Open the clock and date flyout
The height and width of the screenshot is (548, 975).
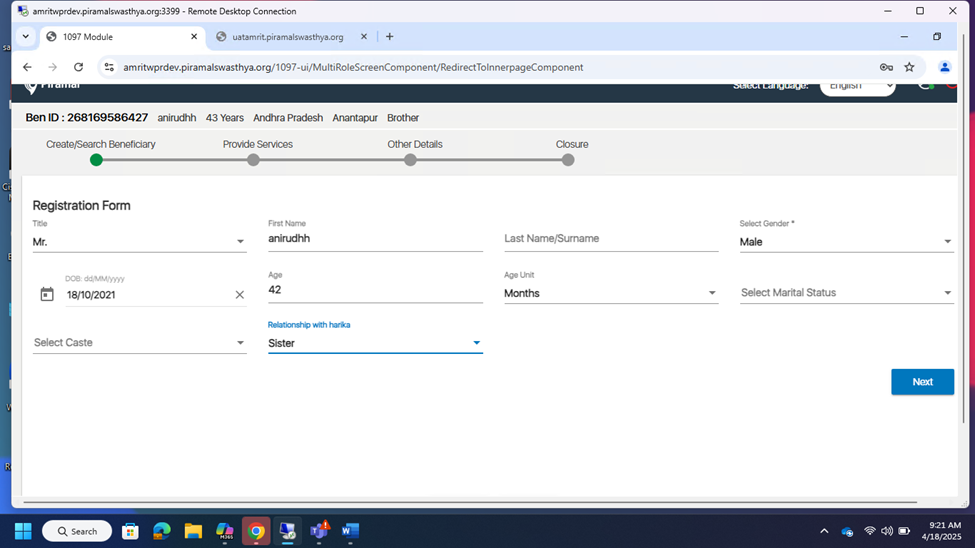pyautogui.click(x=941, y=531)
